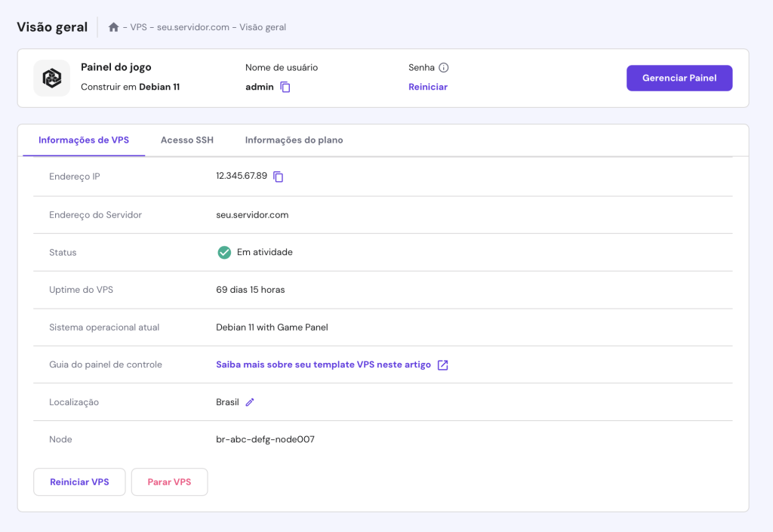Go to VPS in the breadcrumb
The height and width of the screenshot is (532, 773).
[138, 27]
